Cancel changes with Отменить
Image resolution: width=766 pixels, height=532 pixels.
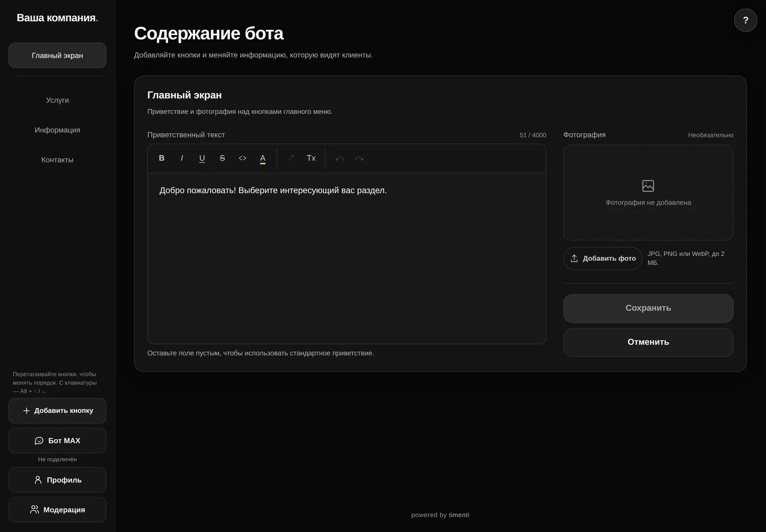click(x=648, y=343)
